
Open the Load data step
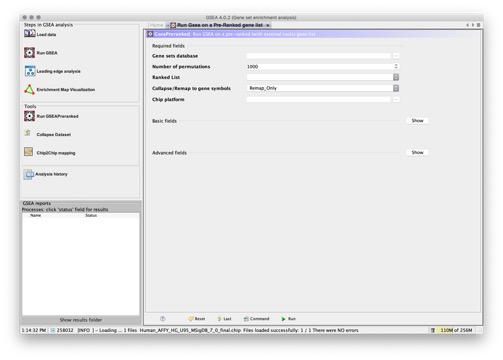pos(40,34)
